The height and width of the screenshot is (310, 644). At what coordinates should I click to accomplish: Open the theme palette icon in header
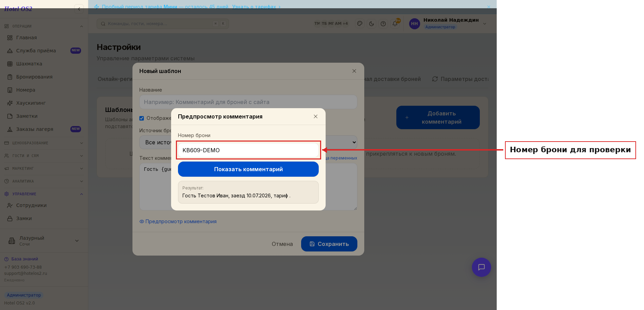(360, 24)
